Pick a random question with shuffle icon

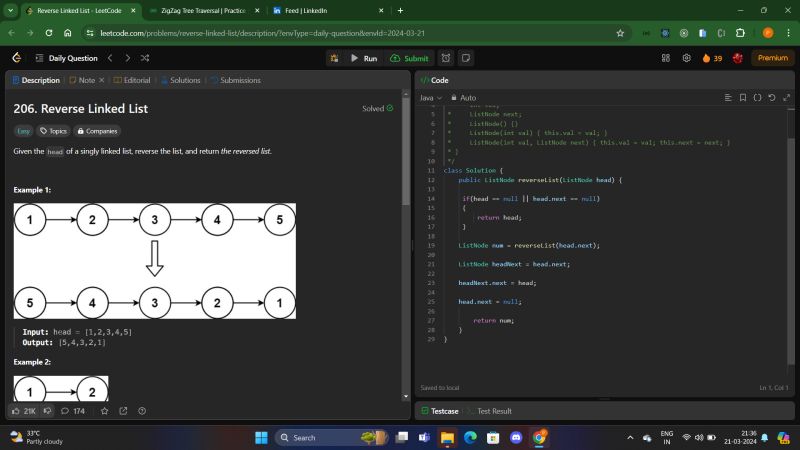click(x=146, y=58)
